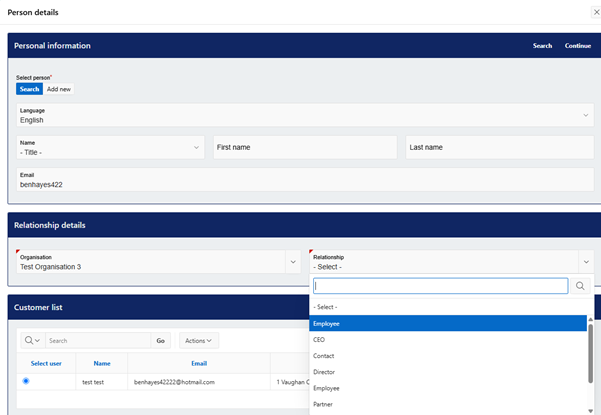The height and width of the screenshot is (415, 601).
Task: Open the Language dropdown showing English
Action: coord(305,115)
